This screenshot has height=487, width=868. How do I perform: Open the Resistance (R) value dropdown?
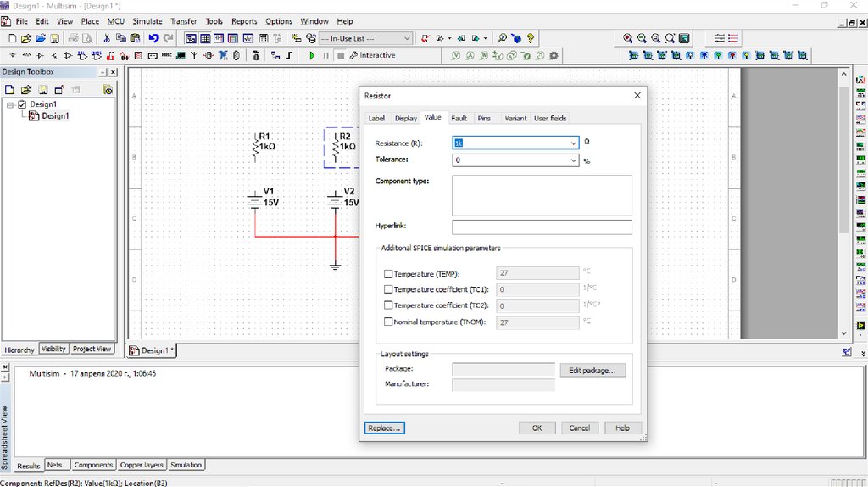coord(573,143)
